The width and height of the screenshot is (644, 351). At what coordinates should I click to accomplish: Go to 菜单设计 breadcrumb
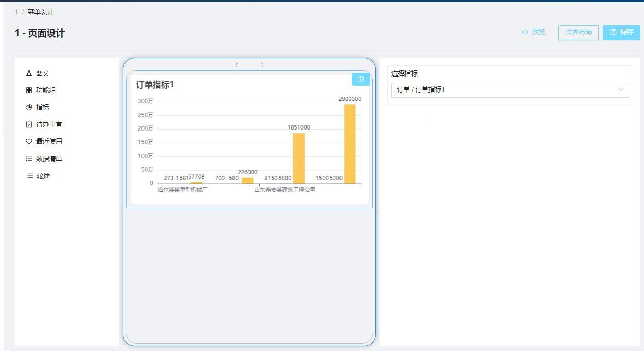41,12
